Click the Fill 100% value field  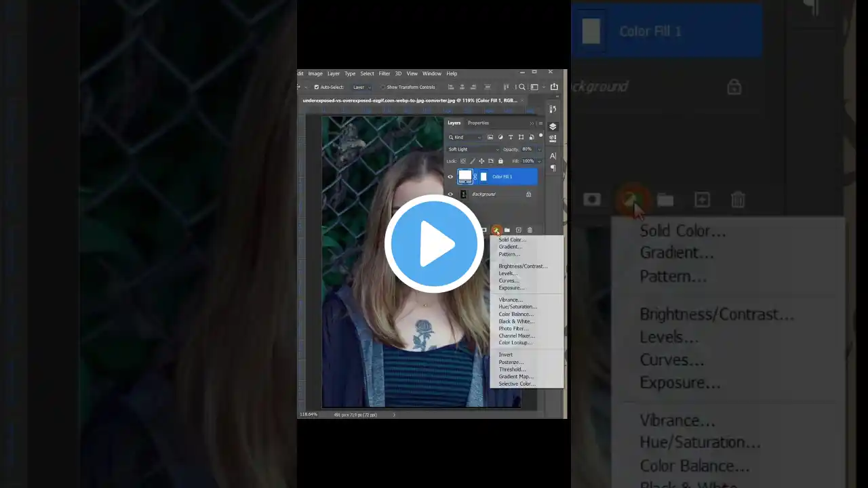pos(528,161)
